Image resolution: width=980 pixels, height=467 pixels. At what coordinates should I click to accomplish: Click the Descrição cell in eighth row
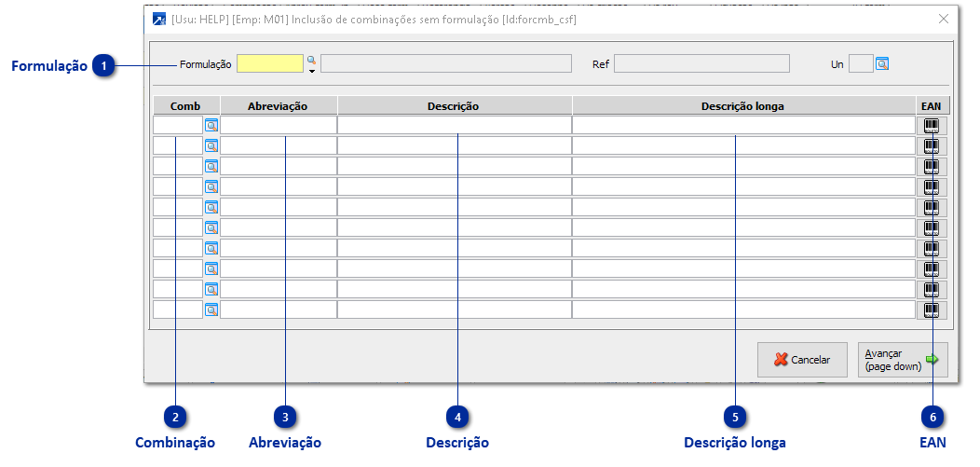(x=455, y=268)
